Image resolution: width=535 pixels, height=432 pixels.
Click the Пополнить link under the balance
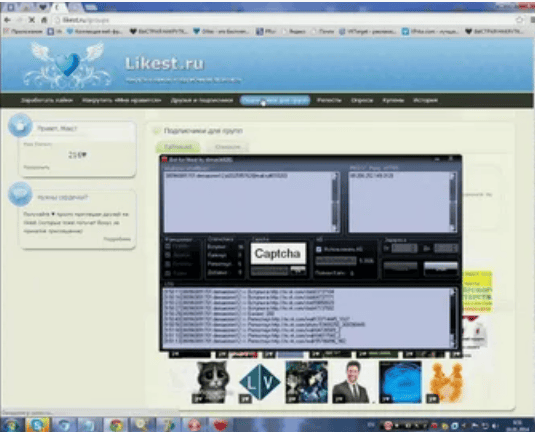[x=37, y=167]
